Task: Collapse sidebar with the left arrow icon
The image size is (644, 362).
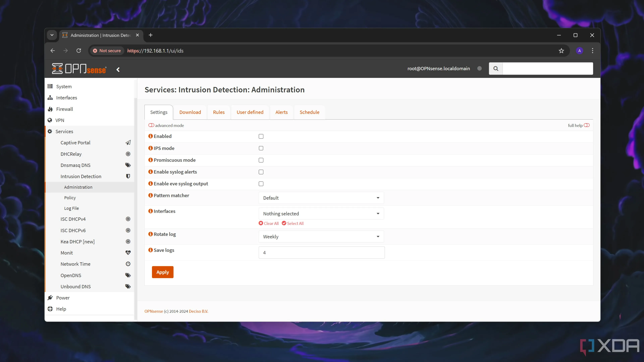Action: (x=118, y=69)
